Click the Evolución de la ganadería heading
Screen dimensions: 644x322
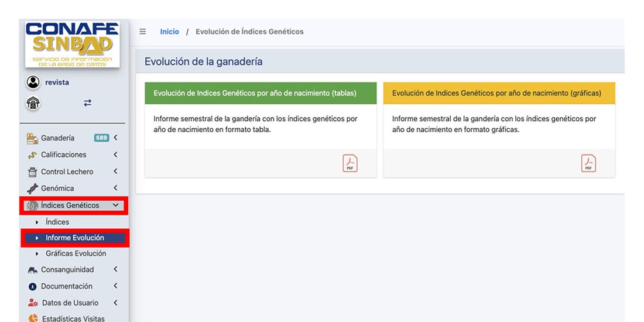click(x=203, y=61)
